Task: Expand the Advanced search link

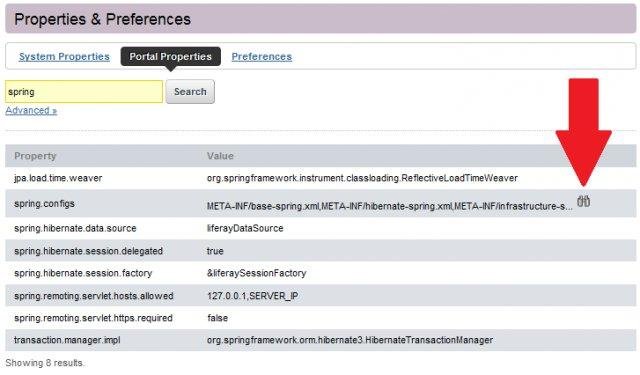Action: tap(31, 111)
